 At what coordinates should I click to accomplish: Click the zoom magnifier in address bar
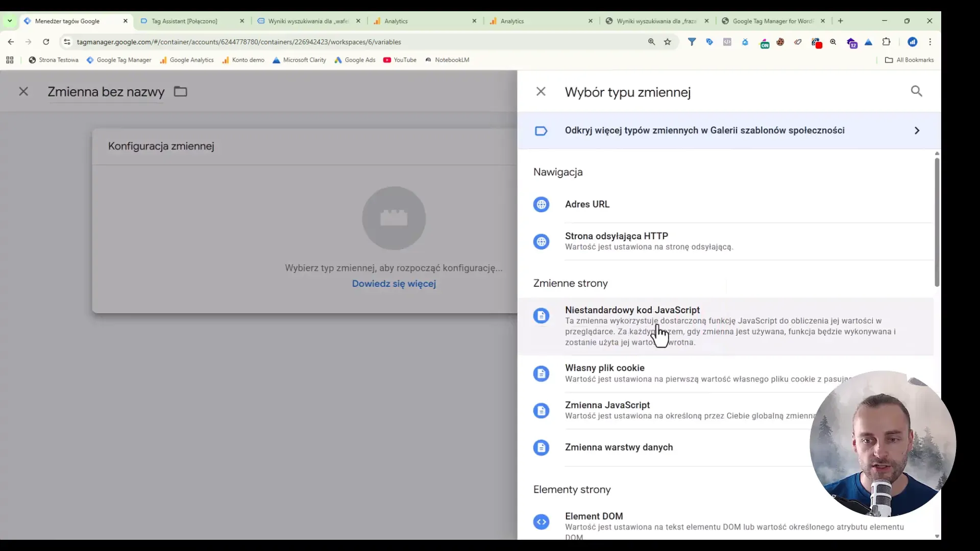point(652,42)
